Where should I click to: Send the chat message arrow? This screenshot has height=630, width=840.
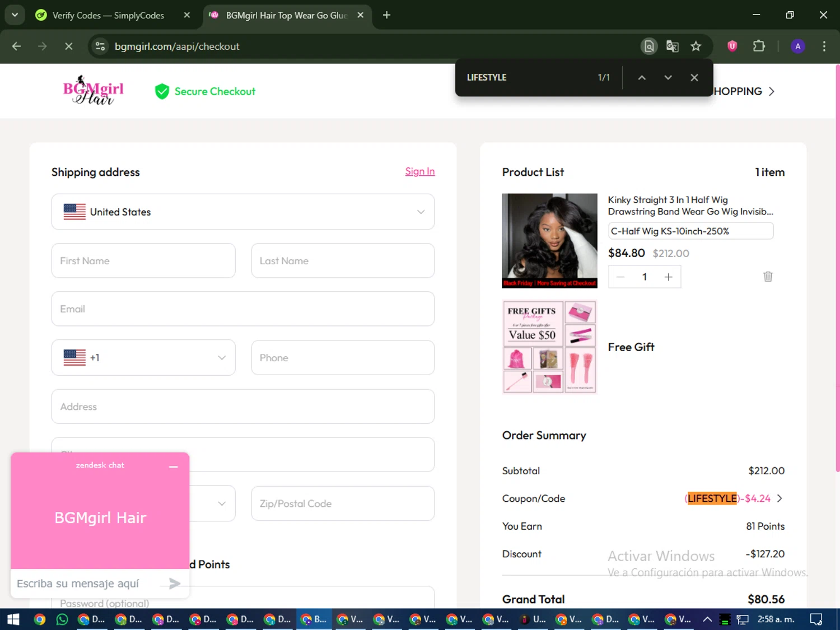174,584
